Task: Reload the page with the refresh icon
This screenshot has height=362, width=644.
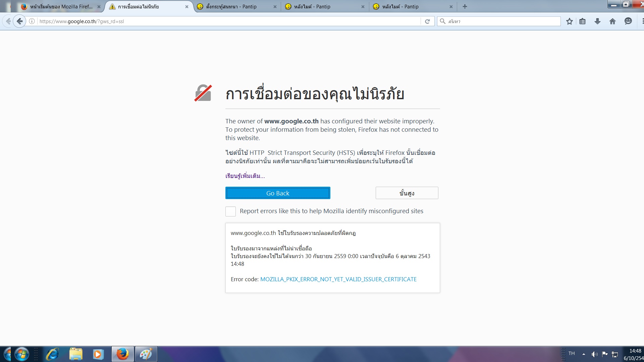Action: click(x=427, y=21)
